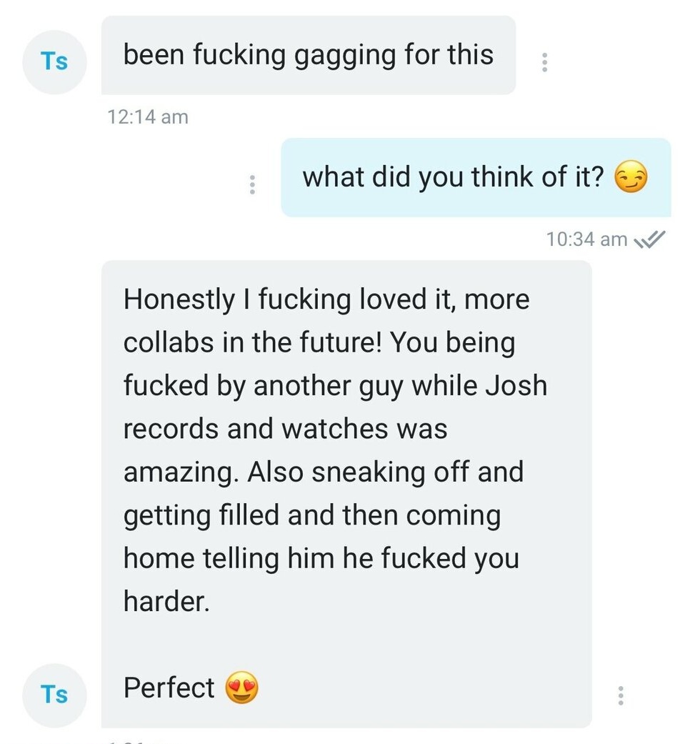Click the word Perfect
700x744 pixels.
tap(169, 688)
